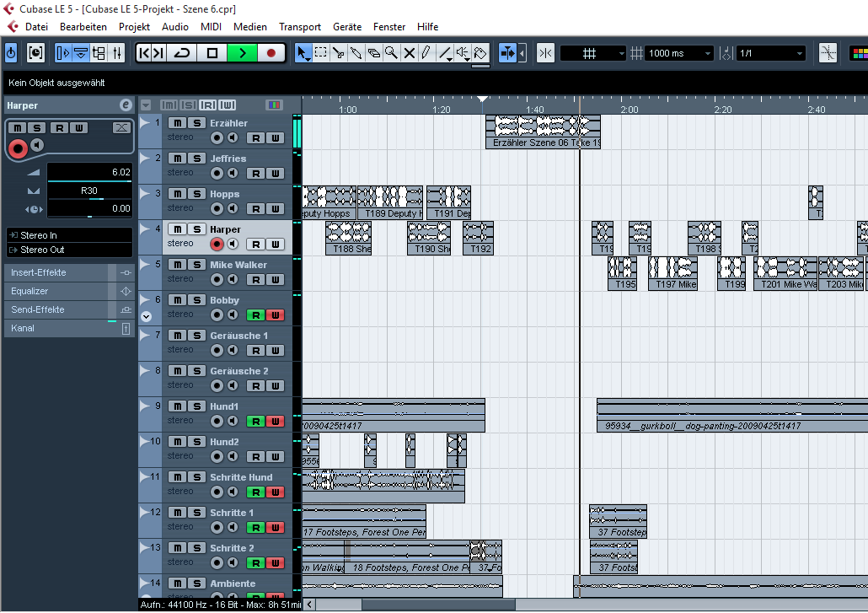
Task: Disable record-enable on Harper track
Action: click(x=217, y=245)
